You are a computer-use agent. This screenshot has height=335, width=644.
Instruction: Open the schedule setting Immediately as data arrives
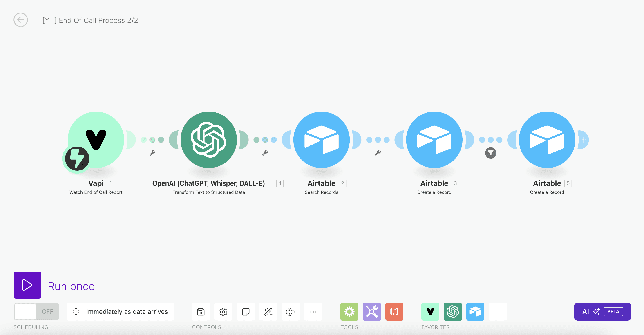point(120,311)
